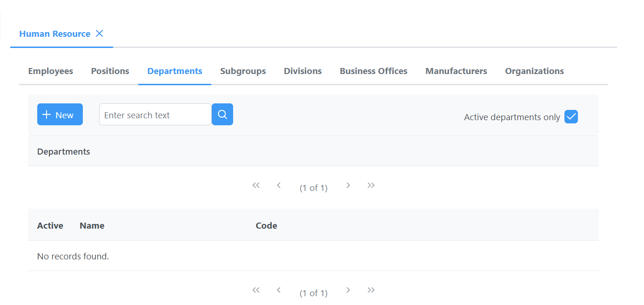Switch to the Positions tab
The height and width of the screenshot is (305, 644).
(x=110, y=71)
